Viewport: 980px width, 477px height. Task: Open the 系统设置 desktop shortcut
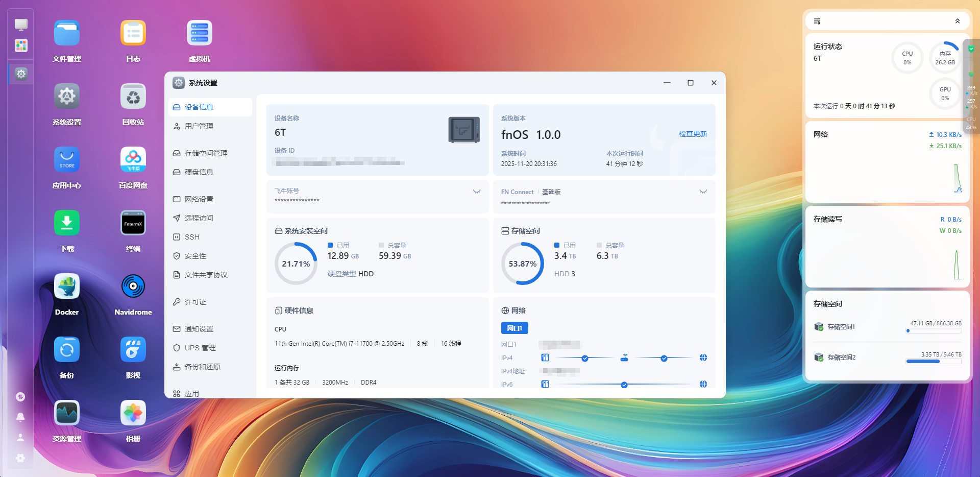click(67, 97)
